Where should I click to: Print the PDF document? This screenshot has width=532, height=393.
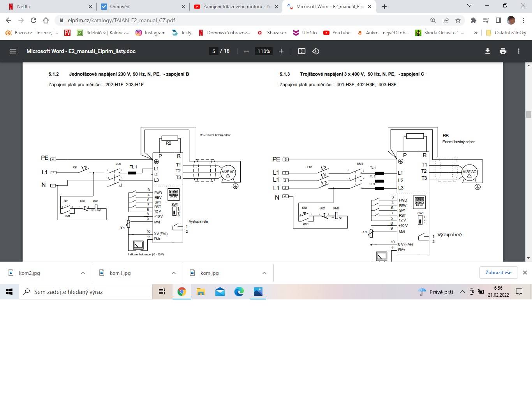(x=503, y=51)
